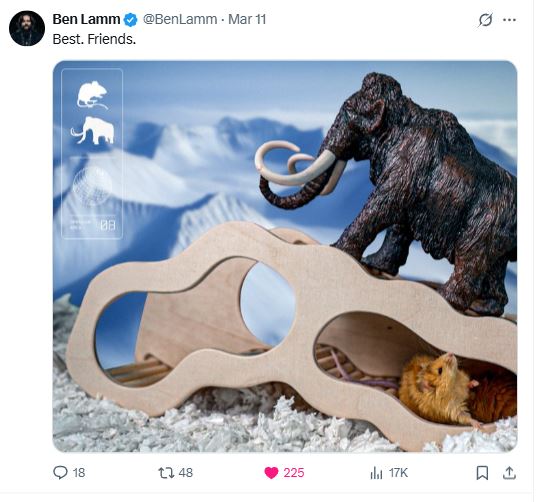
Task: Open the Ben Lamm display name
Action: click(86, 19)
